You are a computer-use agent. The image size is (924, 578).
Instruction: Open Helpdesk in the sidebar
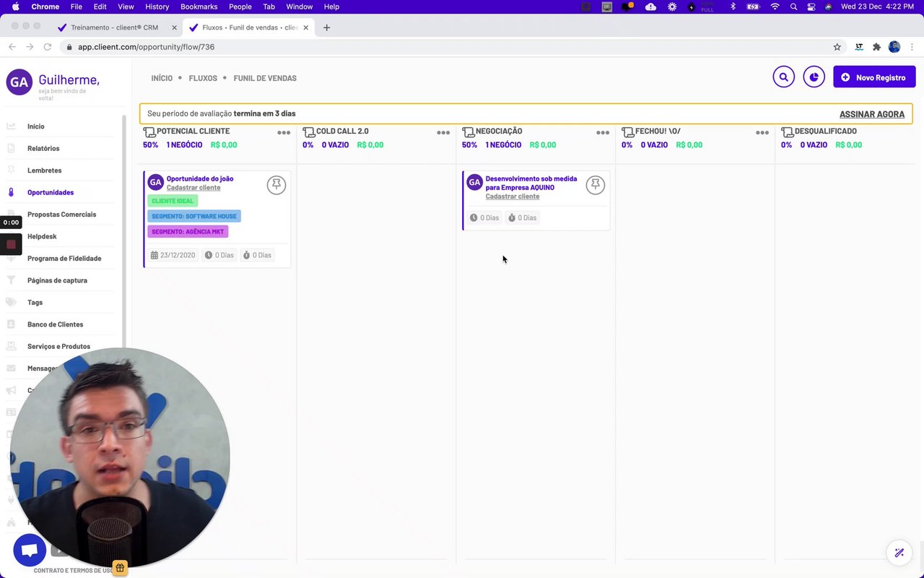click(x=42, y=236)
